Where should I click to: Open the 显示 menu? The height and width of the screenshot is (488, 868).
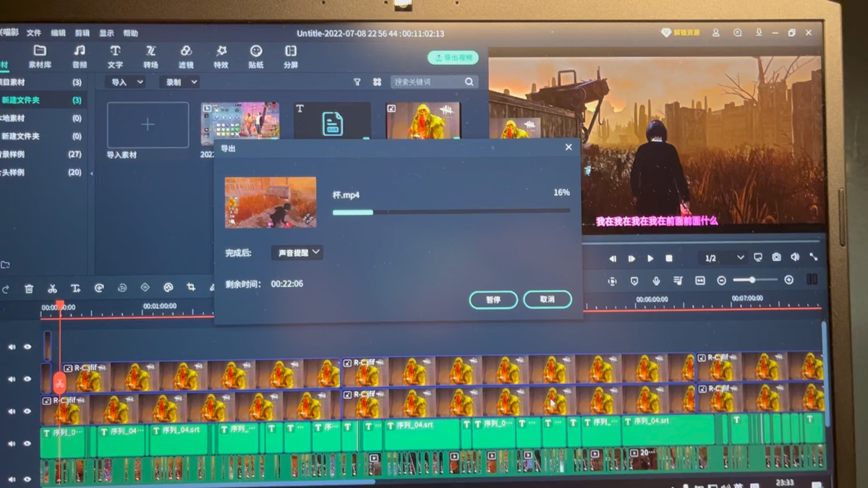pyautogui.click(x=106, y=33)
